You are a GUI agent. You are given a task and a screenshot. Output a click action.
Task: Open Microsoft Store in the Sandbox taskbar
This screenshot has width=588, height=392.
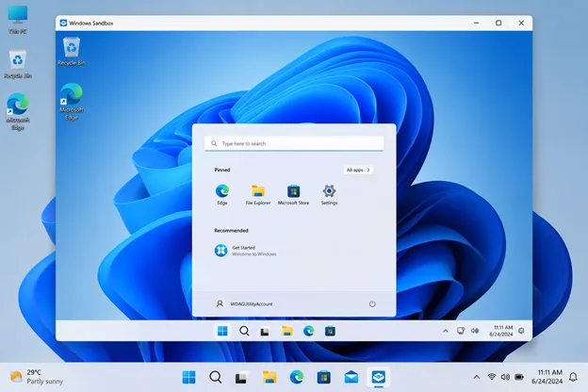click(x=330, y=331)
